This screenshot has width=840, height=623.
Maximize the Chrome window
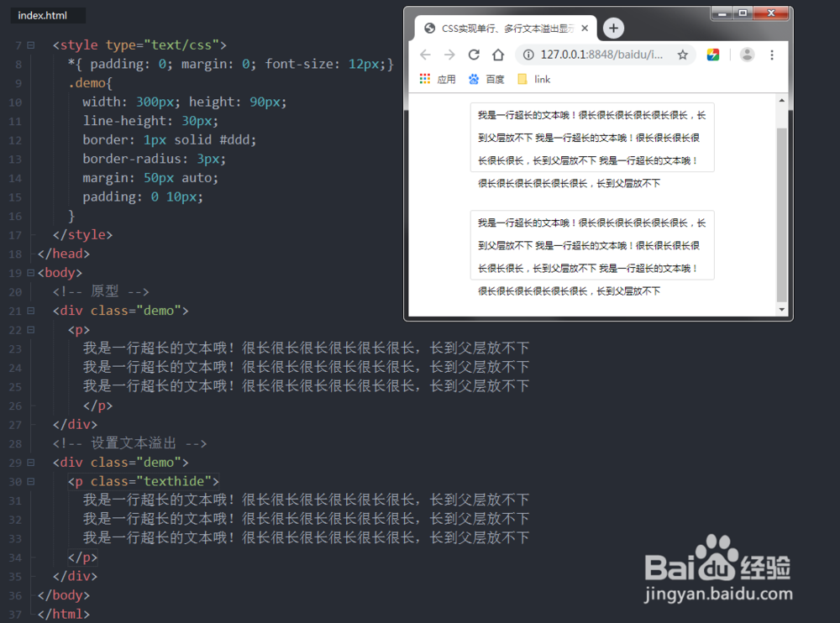click(x=743, y=13)
